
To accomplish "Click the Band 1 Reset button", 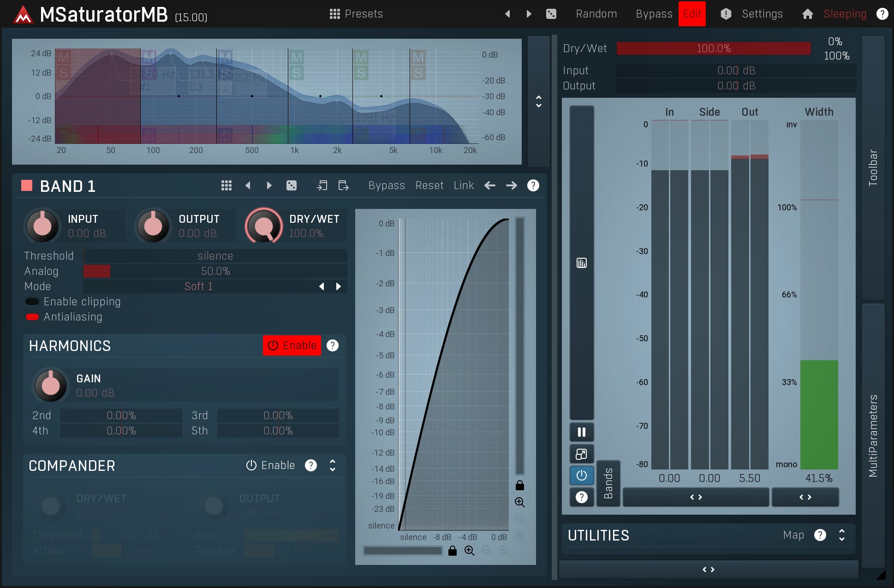I will coord(429,185).
